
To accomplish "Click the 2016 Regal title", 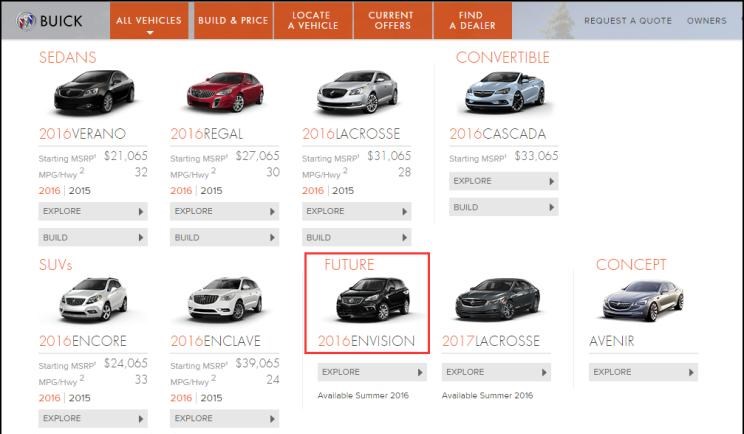I will [207, 134].
